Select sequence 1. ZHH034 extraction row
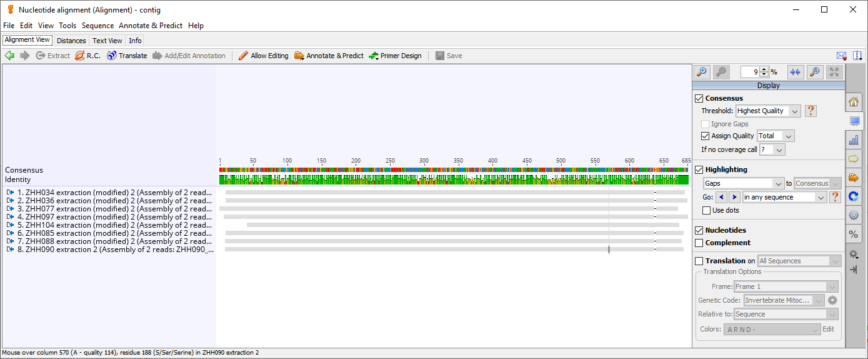 click(x=109, y=193)
